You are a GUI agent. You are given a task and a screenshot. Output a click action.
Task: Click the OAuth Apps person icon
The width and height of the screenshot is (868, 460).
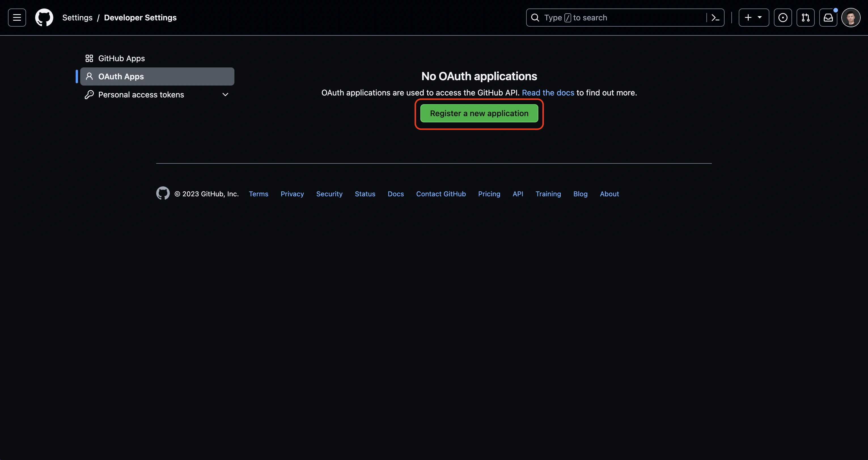pyautogui.click(x=89, y=76)
